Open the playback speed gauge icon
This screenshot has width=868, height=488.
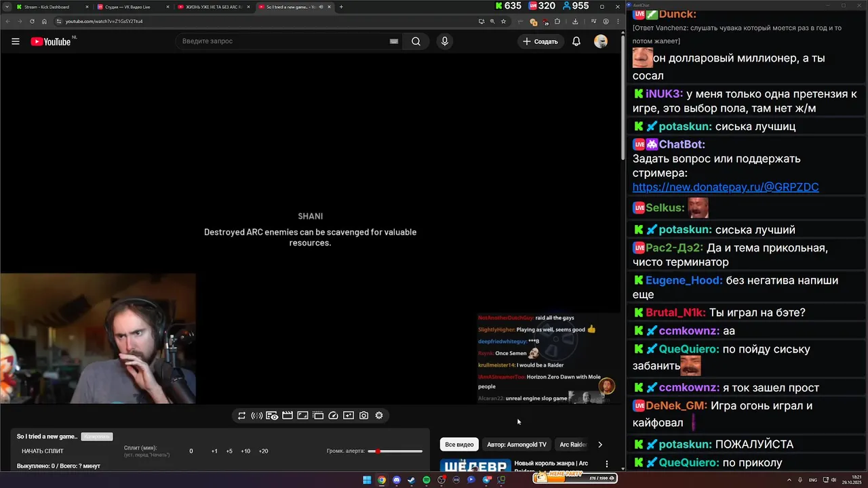coord(333,415)
